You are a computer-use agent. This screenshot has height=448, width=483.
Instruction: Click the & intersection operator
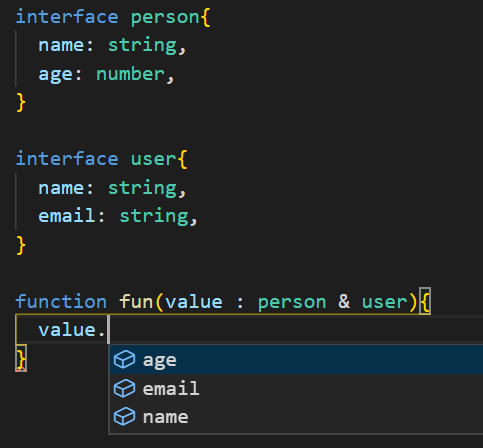point(344,301)
